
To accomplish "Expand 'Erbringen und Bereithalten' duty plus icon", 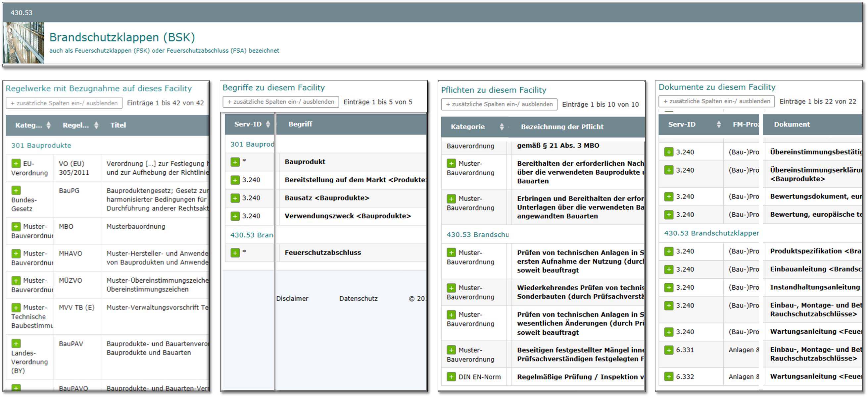I will coord(451,199).
